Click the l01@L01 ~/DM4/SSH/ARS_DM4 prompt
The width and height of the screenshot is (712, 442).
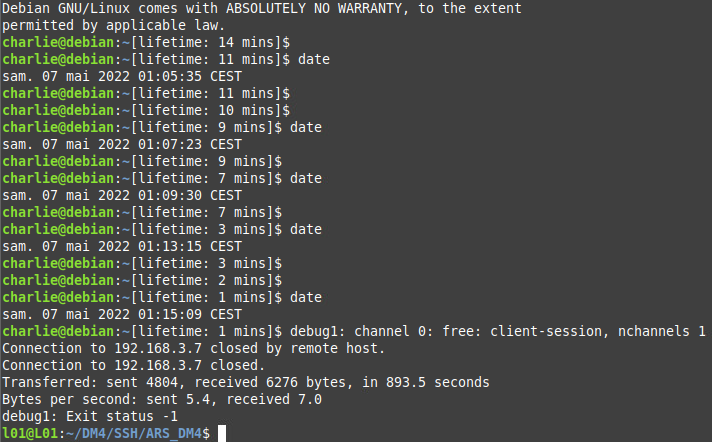[106, 433]
